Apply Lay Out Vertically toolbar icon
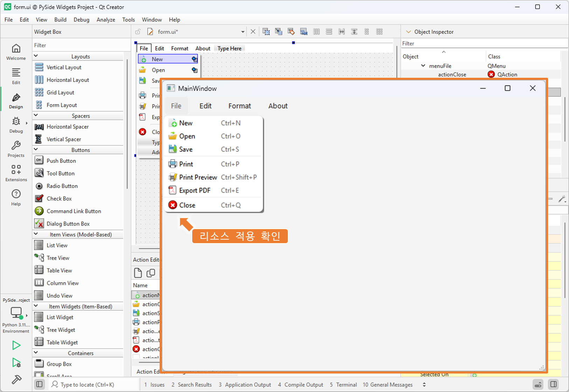 (329, 32)
